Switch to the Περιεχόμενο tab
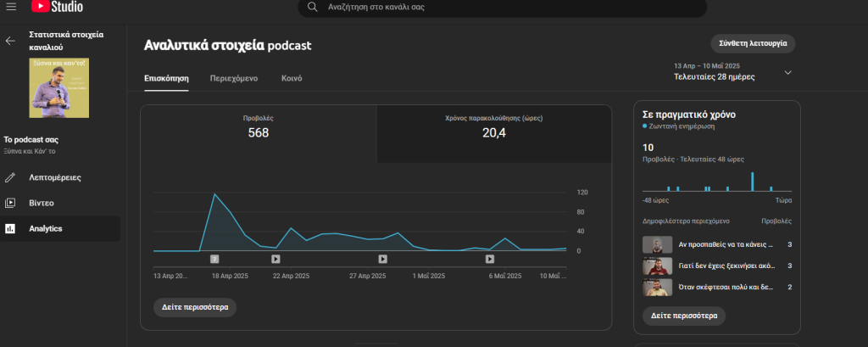Image resolution: width=868 pixels, height=347 pixels. click(x=234, y=78)
